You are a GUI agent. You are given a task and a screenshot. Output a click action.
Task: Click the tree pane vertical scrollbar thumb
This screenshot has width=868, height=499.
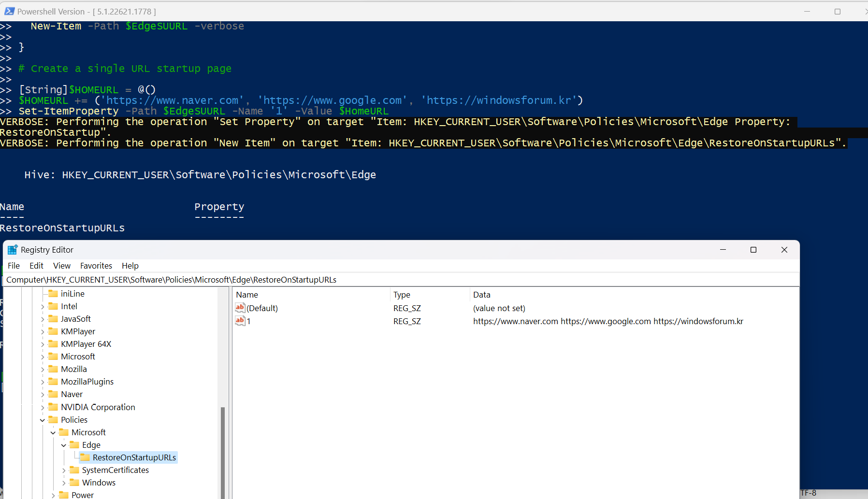coord(223,452)
